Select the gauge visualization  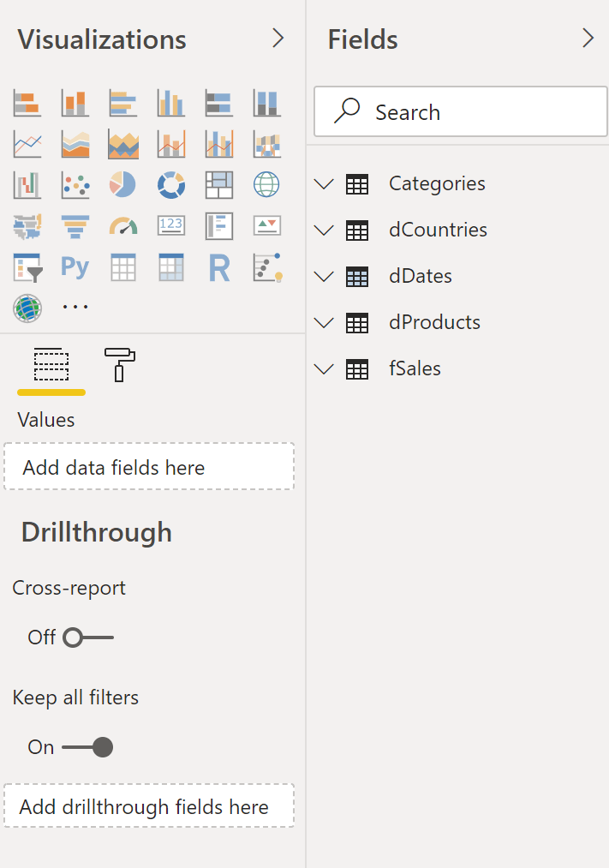coord(122,226)
